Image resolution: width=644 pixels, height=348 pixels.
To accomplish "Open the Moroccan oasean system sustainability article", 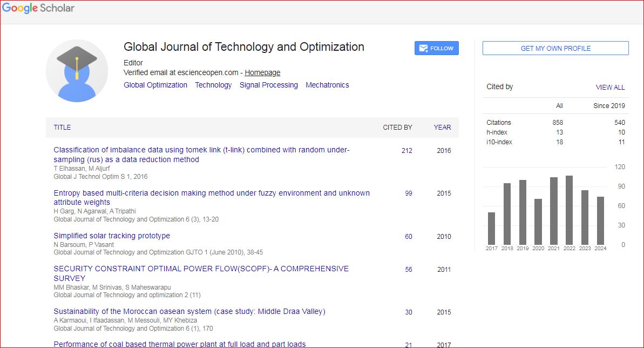I will [x=189, y=311].
